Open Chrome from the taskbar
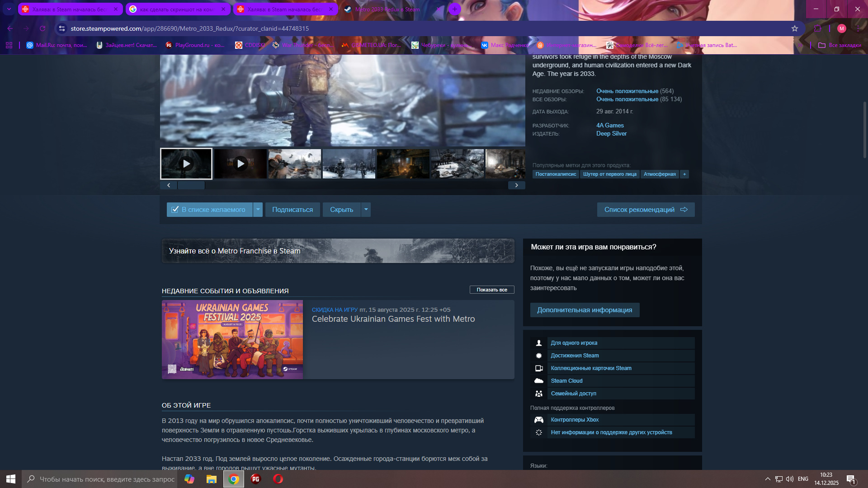868x488 pixels. pyautogui.click(x=234, y=479)
